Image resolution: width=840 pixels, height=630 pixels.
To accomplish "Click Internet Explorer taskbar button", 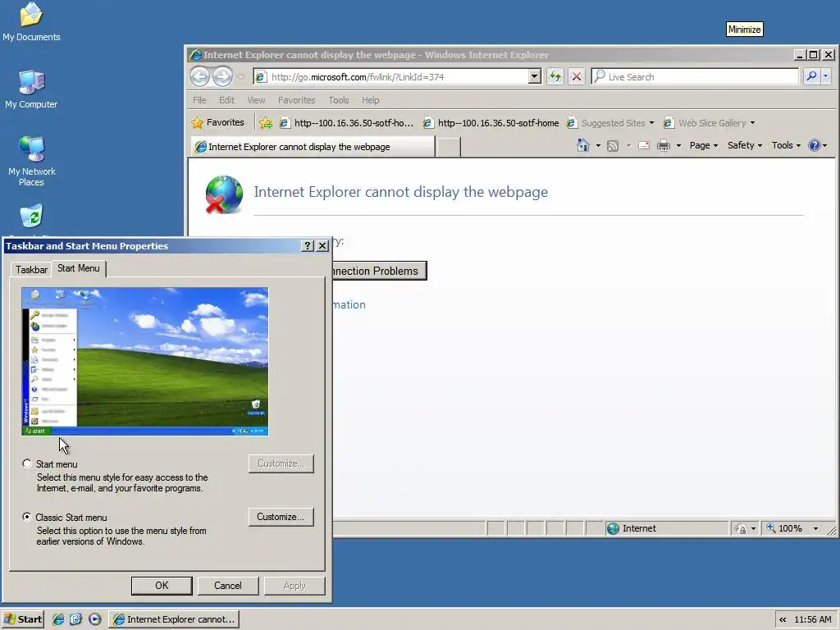I will click(x=174, y=619).
